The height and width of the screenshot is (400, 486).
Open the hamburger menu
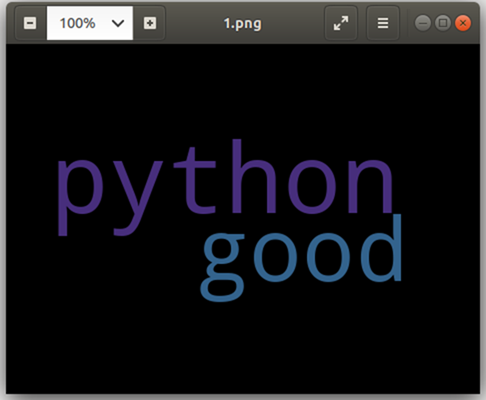pyautogui.click(x=383, y=23)
